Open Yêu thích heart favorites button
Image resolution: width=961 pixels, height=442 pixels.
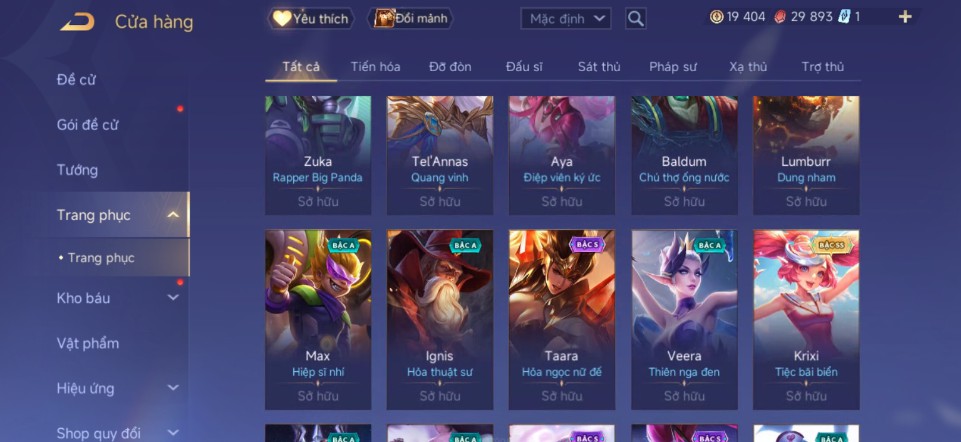point(311,18)
